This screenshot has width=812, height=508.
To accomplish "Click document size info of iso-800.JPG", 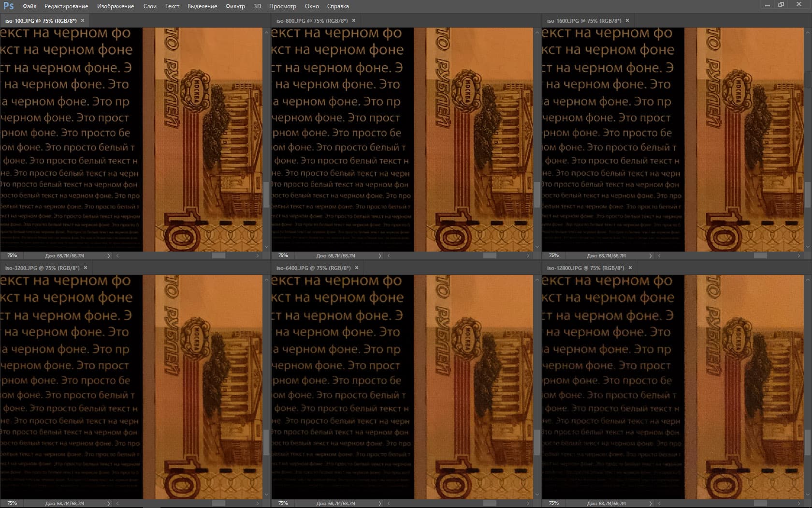I will click(x=336, y=255).
